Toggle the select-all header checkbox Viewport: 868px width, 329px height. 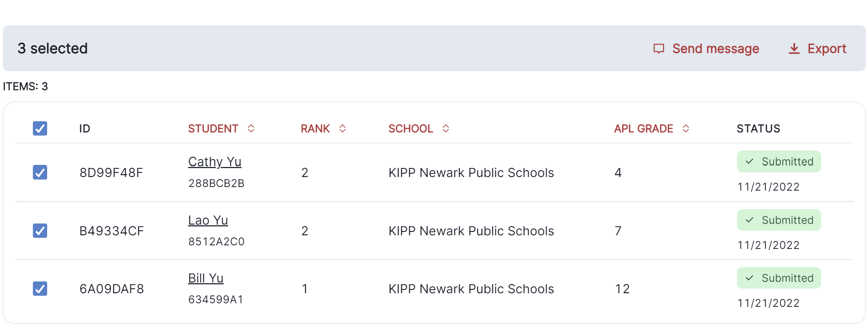click(x=40, y=128)
